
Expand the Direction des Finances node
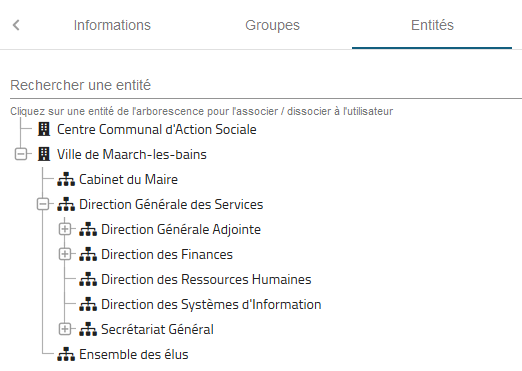(x=65, y=254)
